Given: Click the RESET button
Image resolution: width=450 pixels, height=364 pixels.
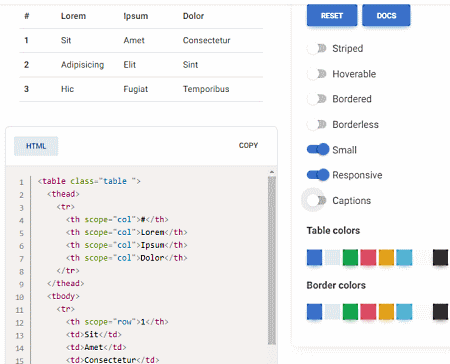Looking at the screenshot, I should click(332, 15).
